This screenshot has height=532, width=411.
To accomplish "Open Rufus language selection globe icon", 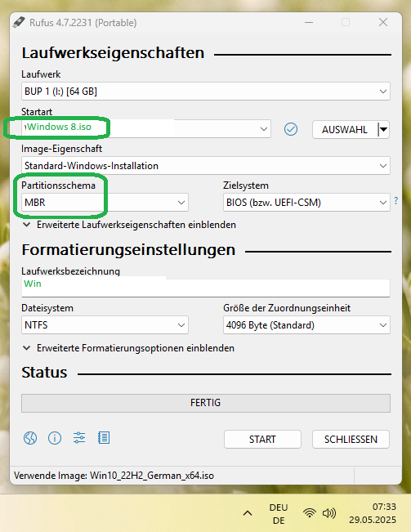I will (x=30, y=438).
